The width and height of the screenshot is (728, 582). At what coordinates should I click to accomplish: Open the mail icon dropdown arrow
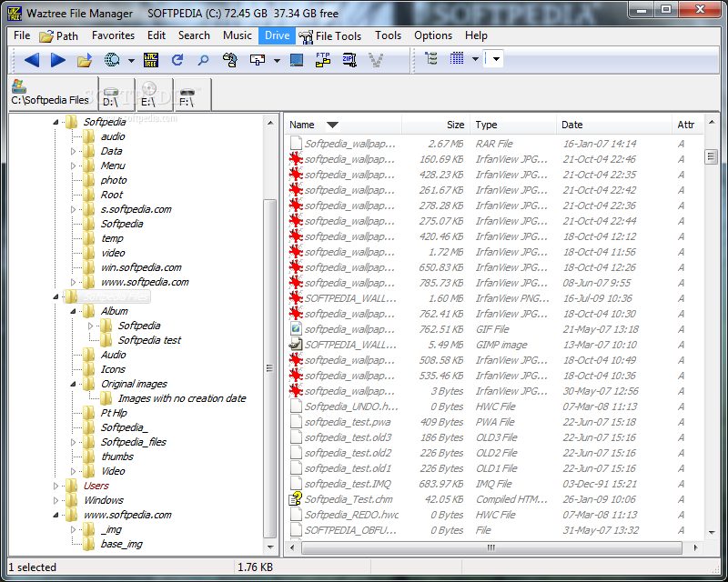(278, 60)
